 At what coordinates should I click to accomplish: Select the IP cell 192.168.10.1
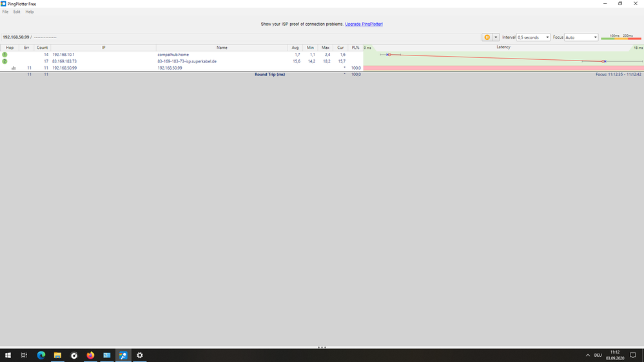coord(63,55)
